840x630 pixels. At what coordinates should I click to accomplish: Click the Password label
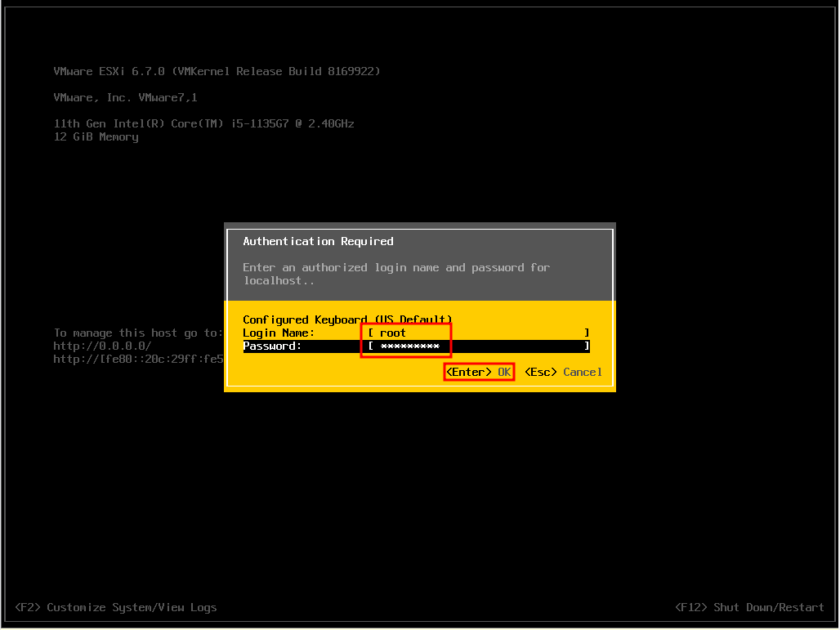coord(272,346)
